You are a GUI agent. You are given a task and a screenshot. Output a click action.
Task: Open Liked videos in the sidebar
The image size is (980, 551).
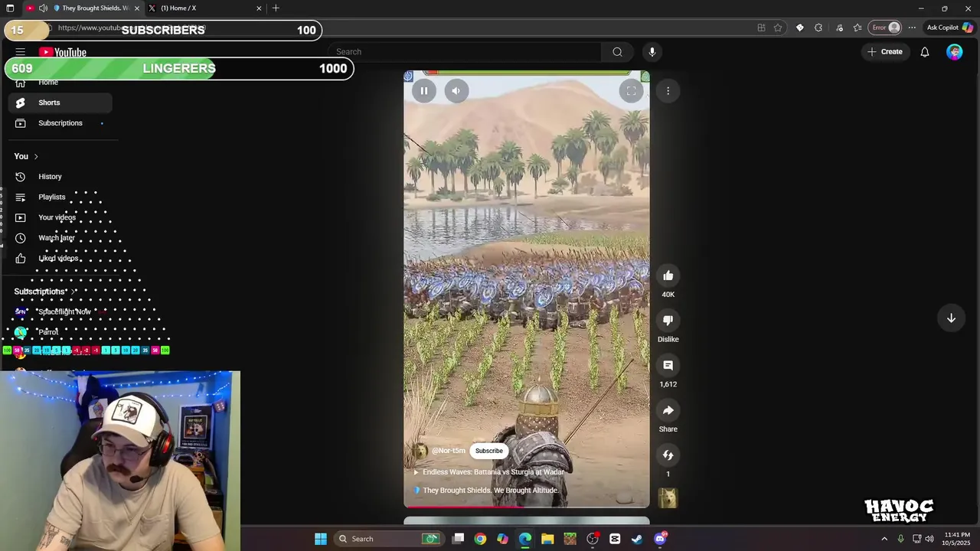coord(60,259)
